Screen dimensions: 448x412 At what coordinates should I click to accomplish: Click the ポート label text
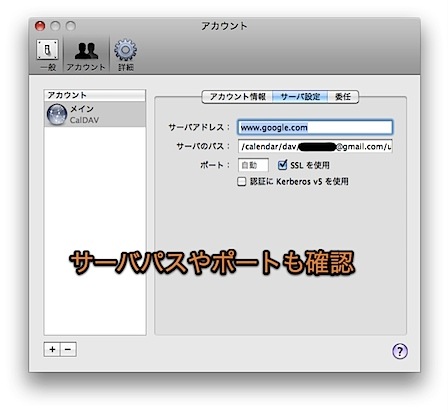coord(215,165)
